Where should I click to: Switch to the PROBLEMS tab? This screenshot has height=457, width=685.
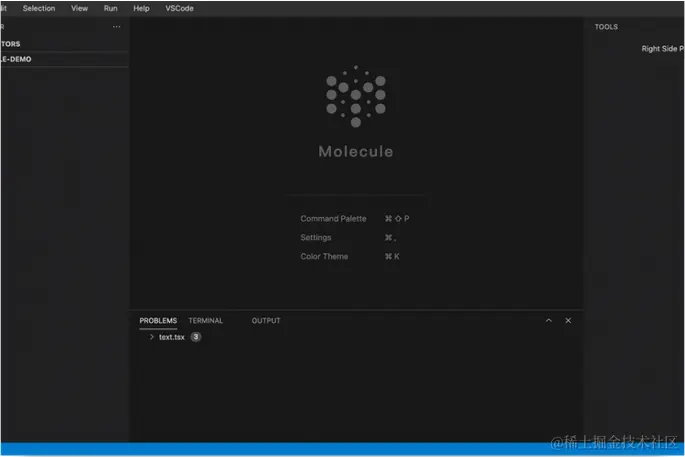pos(158,321)
